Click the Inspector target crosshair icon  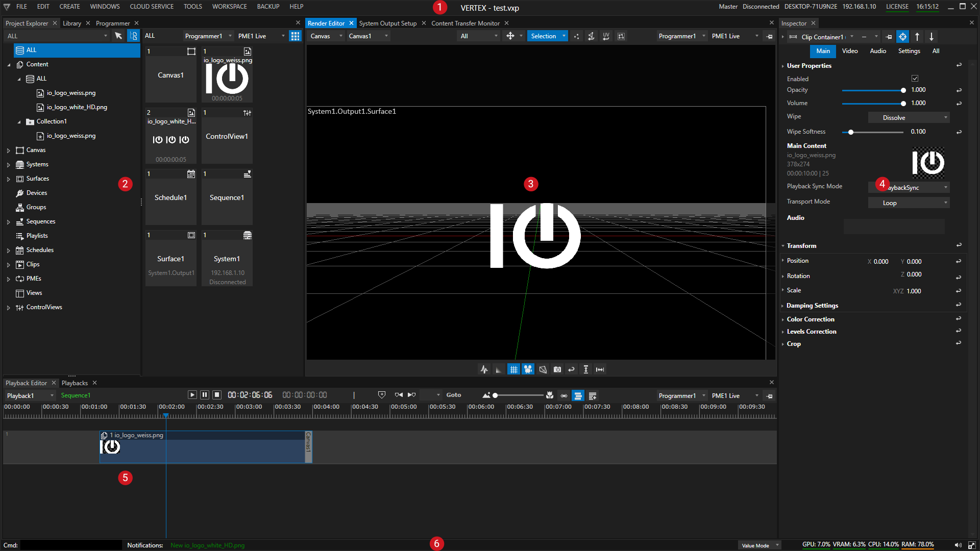(903, 37)
